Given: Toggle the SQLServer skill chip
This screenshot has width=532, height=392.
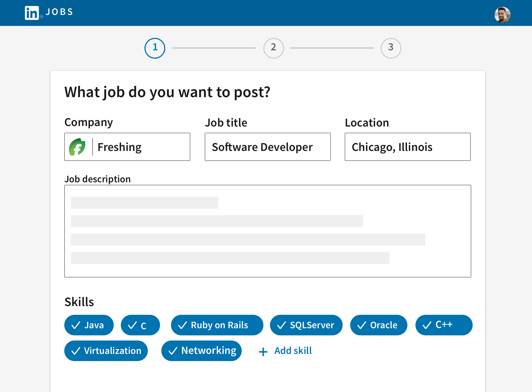Looking at the screenshot, I should click(x=306, y=325).
